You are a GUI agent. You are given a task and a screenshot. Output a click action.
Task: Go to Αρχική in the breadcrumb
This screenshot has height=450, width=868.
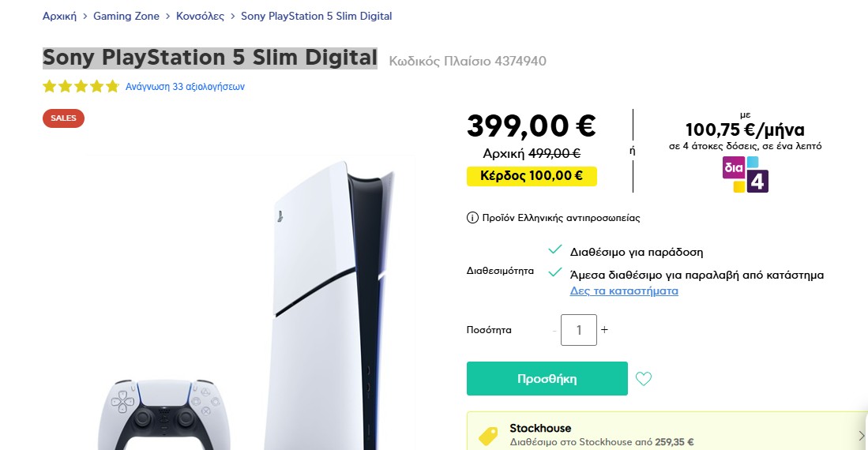coord(60,16)
